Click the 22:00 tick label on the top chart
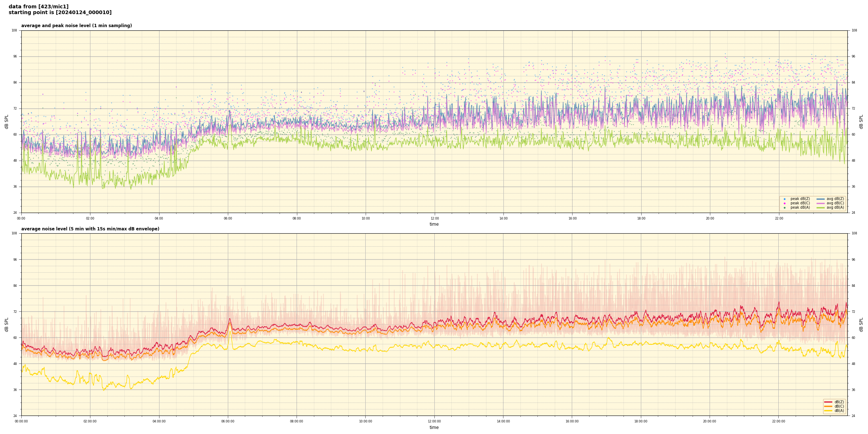The height and width of the screenshot is (434, 868). click(x=779, y=218)
